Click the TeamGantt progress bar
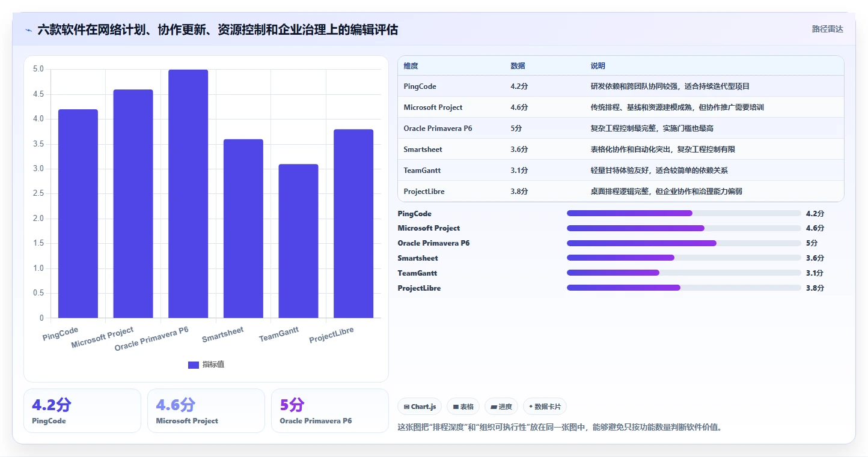 tap(684, 273)
